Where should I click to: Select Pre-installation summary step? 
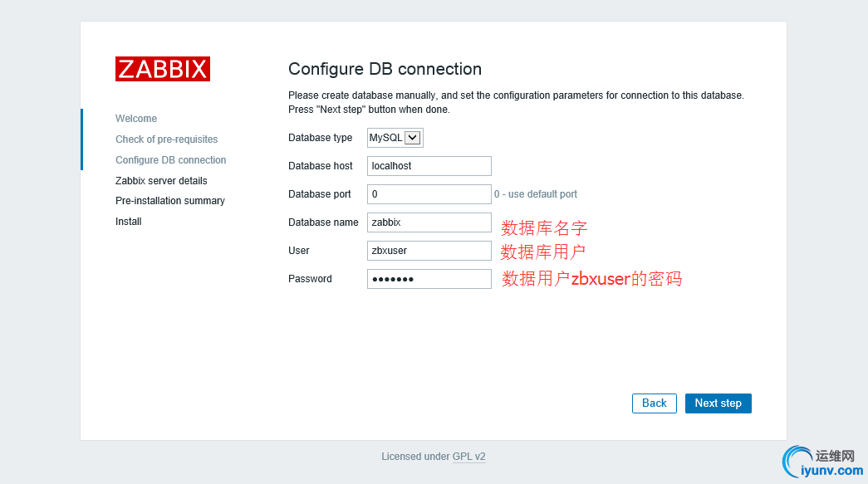169,201
